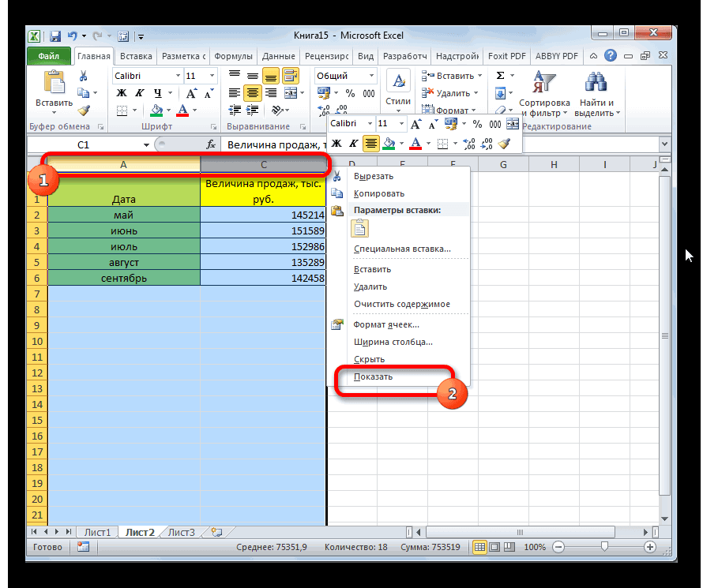Select cell containing август

[123, 262]
